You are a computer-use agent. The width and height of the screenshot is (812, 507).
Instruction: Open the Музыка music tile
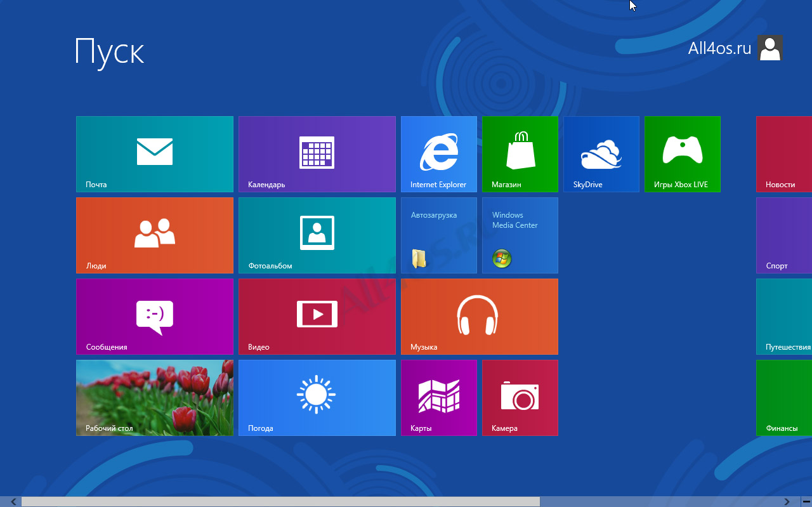pyautogui.click(x=480, y=317)
